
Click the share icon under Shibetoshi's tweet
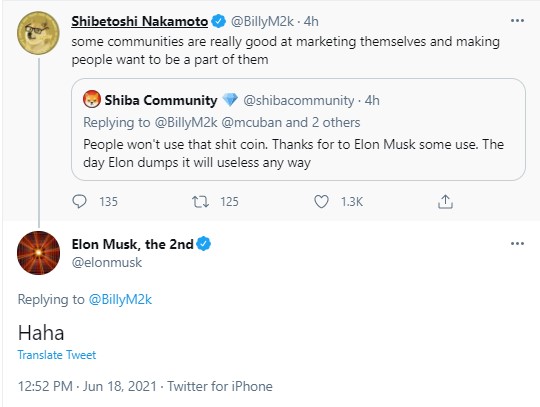coord(445,202)
